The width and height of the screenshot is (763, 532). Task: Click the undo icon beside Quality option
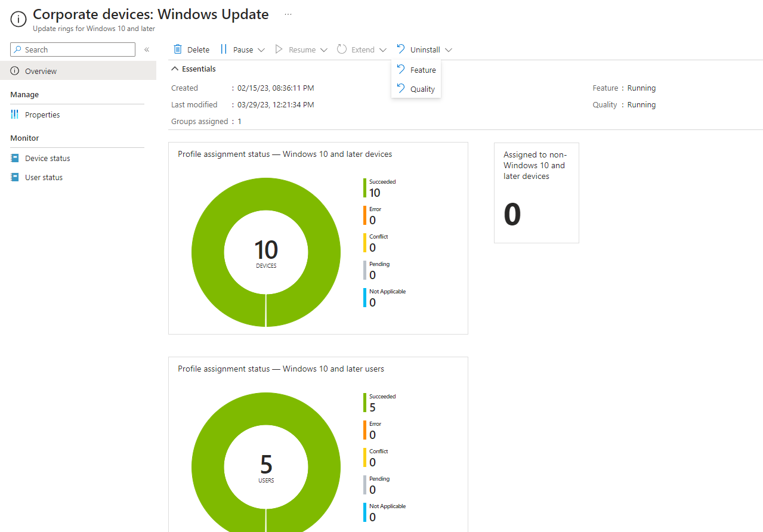pos(401,89)
